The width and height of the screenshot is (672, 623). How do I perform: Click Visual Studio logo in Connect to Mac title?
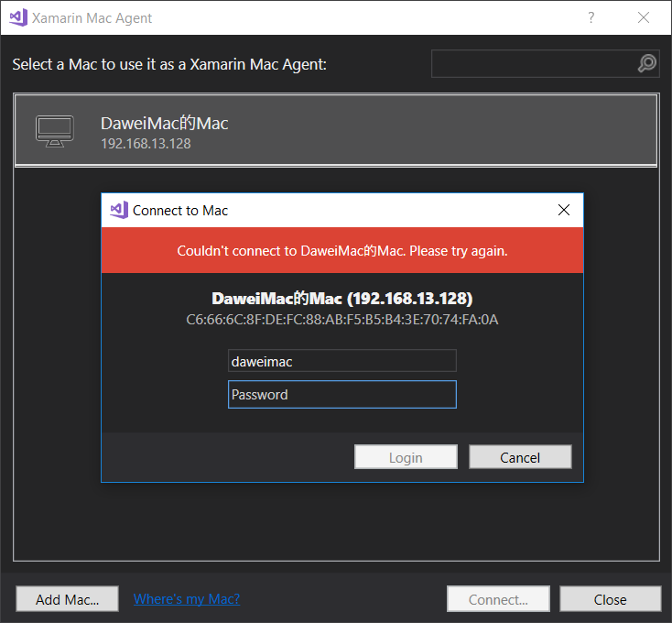119,210
